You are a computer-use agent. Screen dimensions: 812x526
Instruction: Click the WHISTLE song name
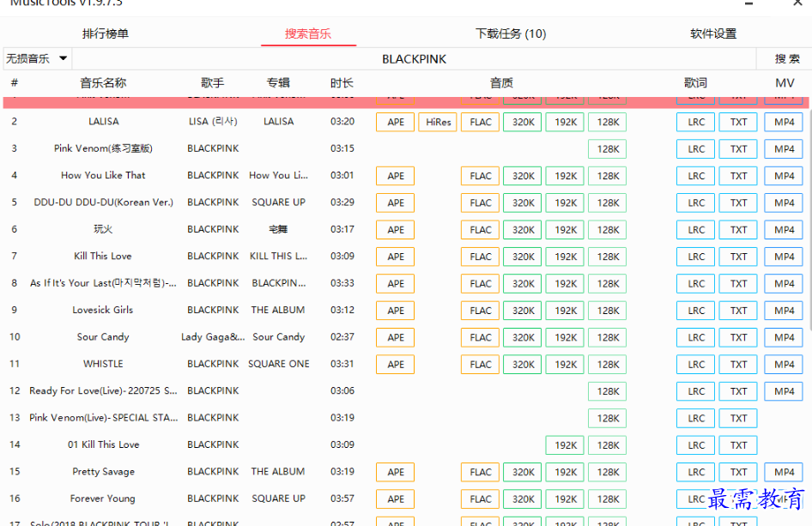coord(103,364)
